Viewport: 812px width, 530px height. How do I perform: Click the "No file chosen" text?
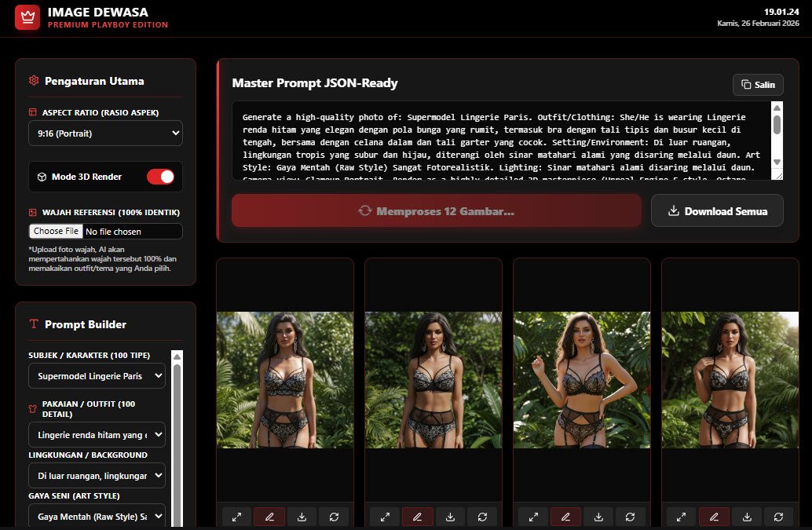pos(113,232)
